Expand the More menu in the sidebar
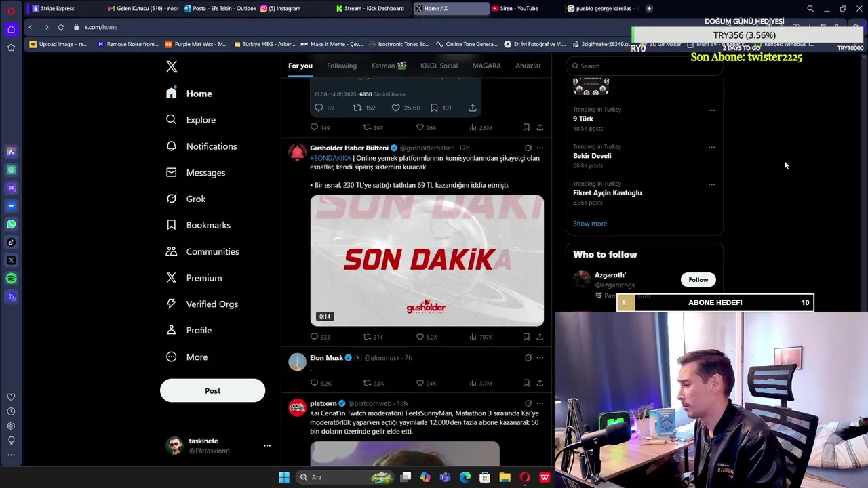The image size is (868, 488). coord(187,357)
